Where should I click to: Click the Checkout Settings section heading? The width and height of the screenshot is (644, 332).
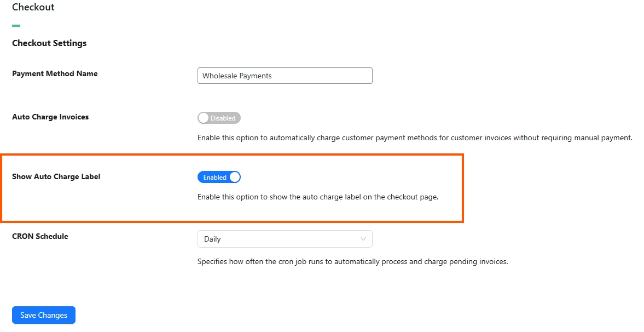[x=49, y=43]
